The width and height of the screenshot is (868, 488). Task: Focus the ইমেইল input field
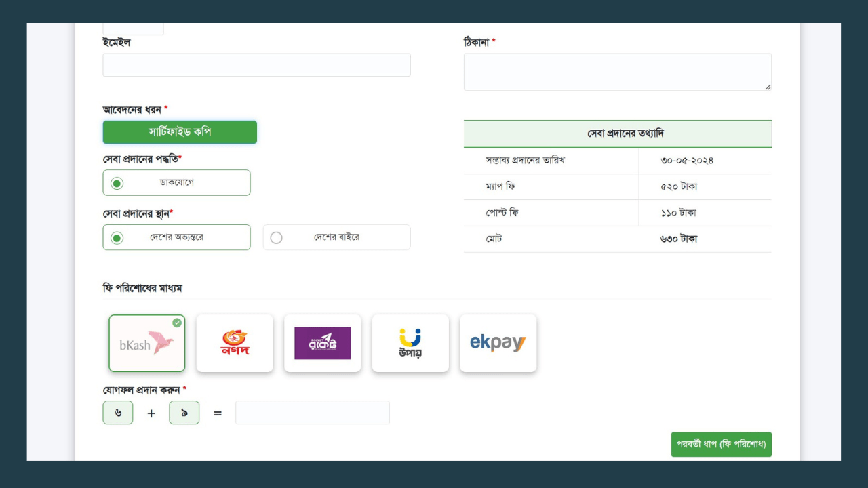[256, 65]
